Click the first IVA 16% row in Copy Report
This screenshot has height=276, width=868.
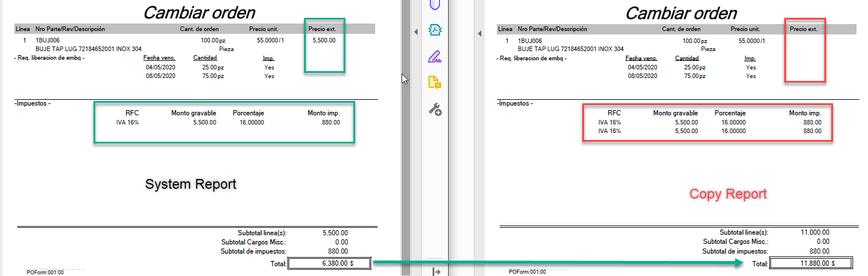(x=710, y=122)
